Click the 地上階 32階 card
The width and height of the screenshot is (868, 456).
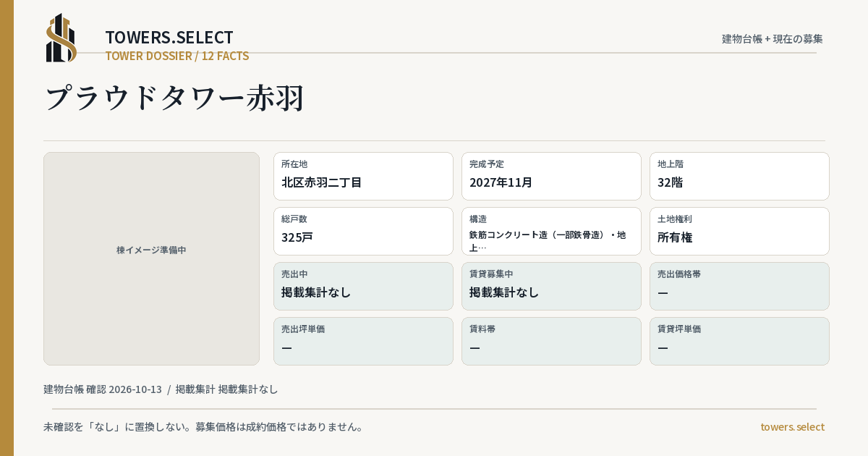pos(739,176)
